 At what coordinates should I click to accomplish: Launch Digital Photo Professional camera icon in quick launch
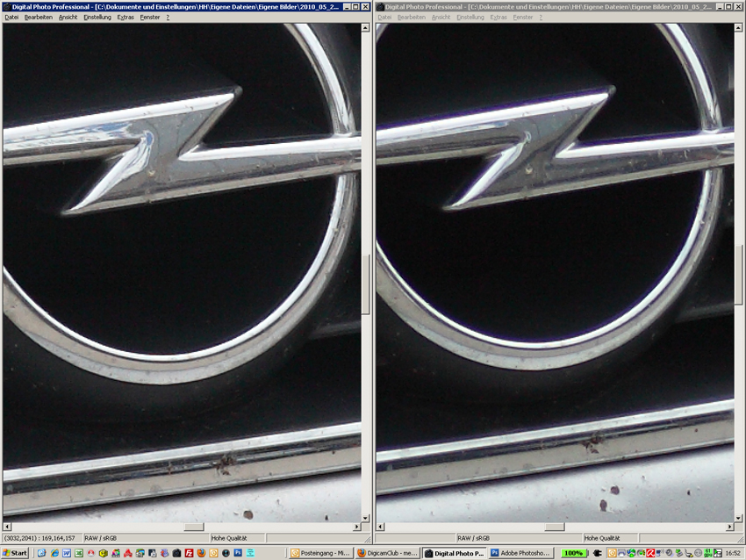(176, 553)
